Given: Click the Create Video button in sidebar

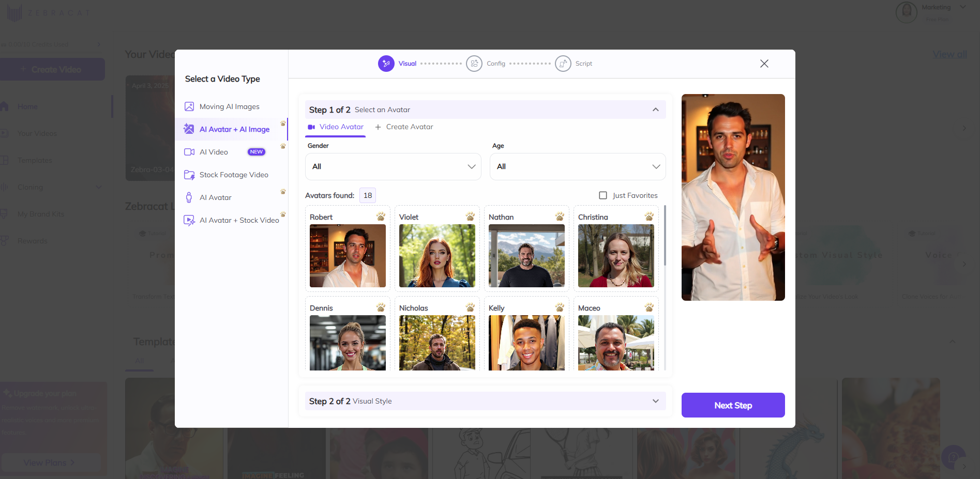Looking at the screenshot, I should pyautogui.click(x=52, y=69).
